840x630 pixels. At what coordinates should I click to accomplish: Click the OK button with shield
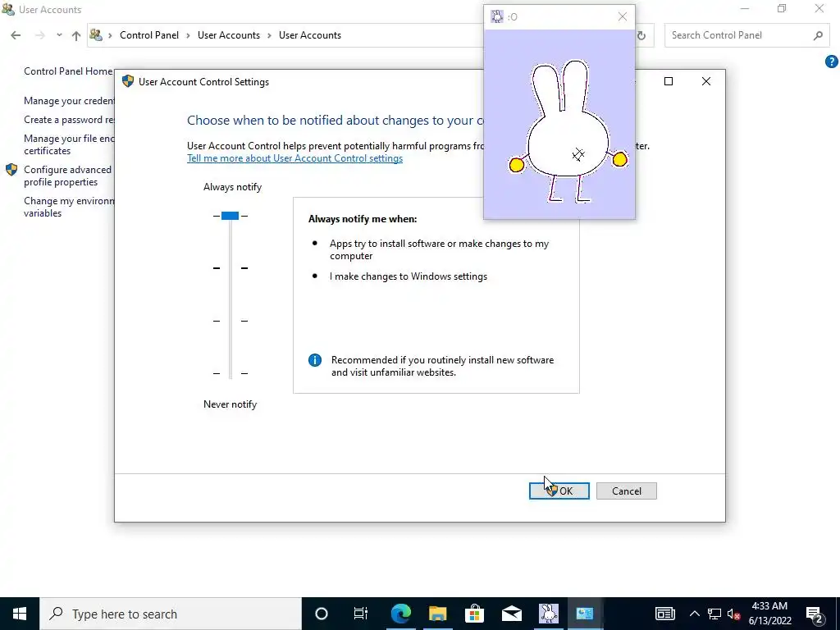tap(559, 491)
